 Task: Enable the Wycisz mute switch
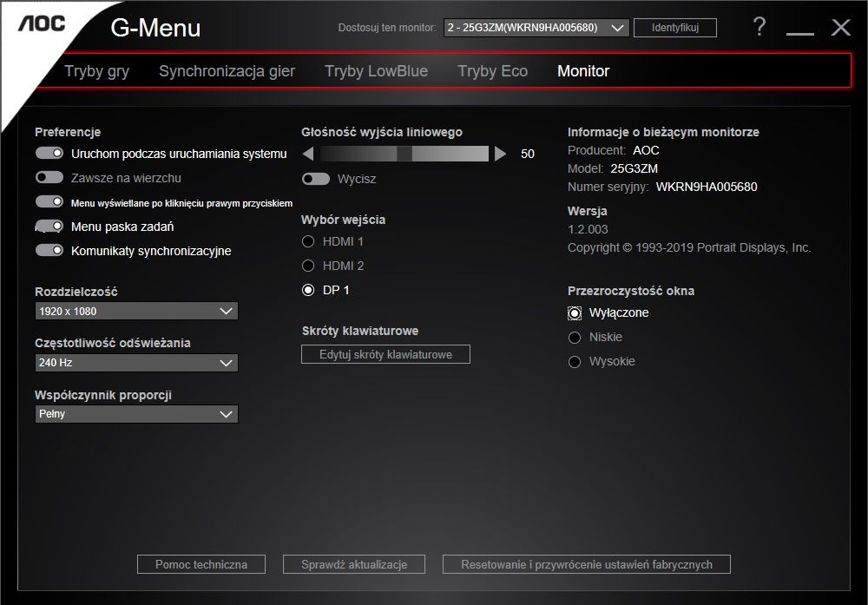[316, 179]
